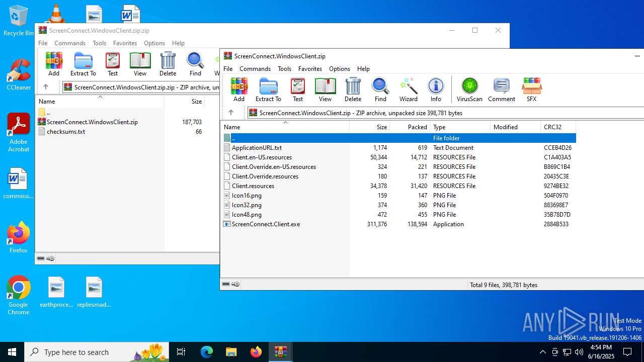Image resolution: width=644 pixels, height=362 pixels.
Task: Open archive Info
Action: [x=436, y=90]
